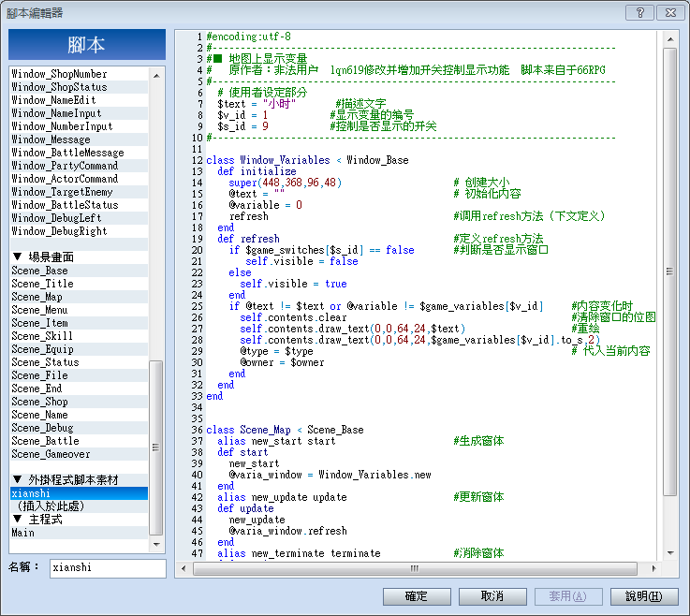Click the code editor horizontal scrollbar thumb
690x616 pixels.
[x=415, y=568]
